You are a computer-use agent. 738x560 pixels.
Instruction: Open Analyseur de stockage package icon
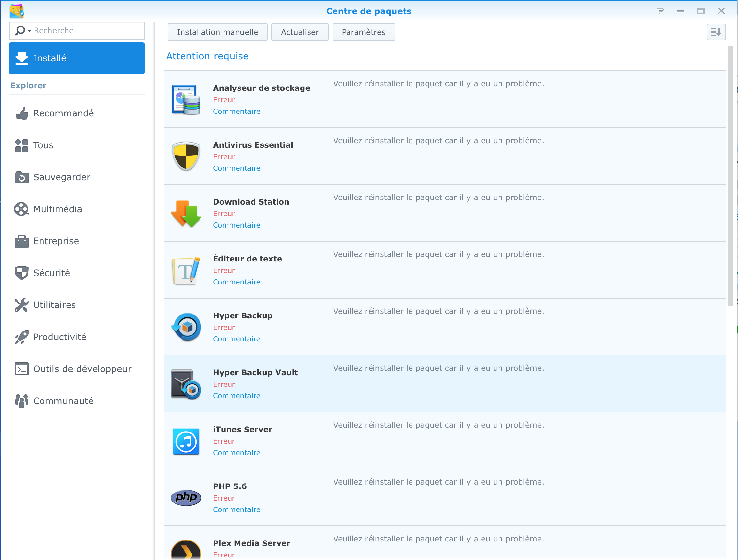pyautogui.click(x=186, y=100)
